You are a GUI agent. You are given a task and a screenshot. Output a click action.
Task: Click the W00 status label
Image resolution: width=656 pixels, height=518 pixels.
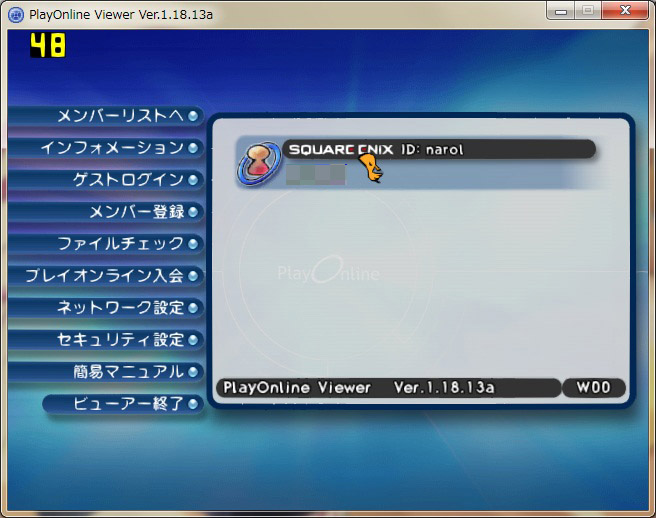(x=594, y=387)
